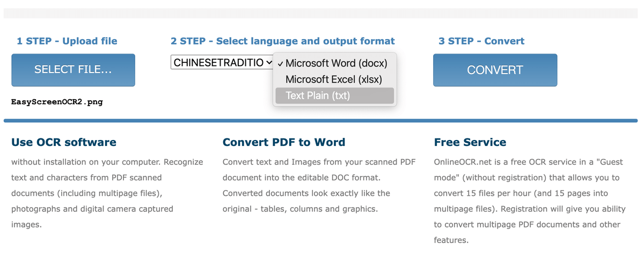Click the grey banner bar at top
This screenshot has width=644, height=257.
pos(320,13)
